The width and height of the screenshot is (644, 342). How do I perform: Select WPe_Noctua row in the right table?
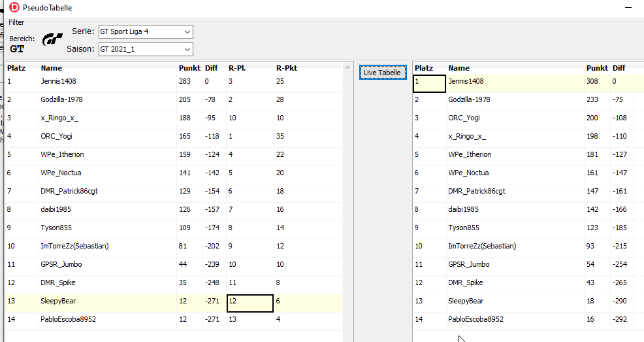468,173
